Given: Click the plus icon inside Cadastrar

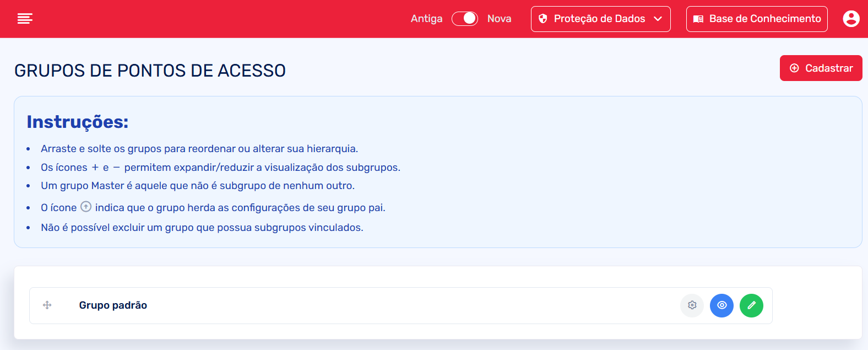Looking at the screenshot, I should (x=794, y=68).
